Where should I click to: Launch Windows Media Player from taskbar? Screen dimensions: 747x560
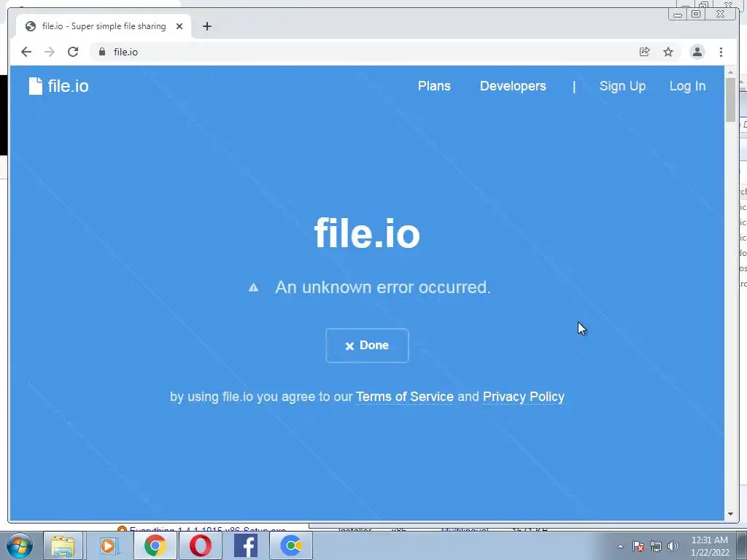tap(109, 545)
